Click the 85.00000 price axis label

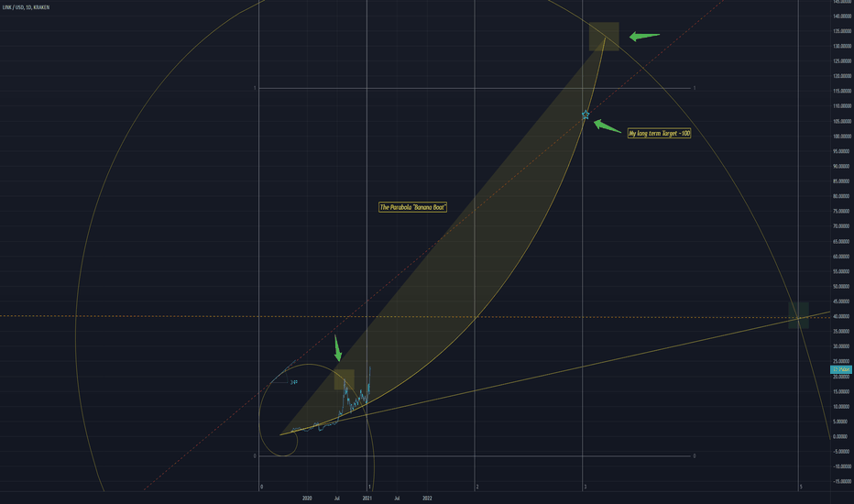[x=842, y=181]
